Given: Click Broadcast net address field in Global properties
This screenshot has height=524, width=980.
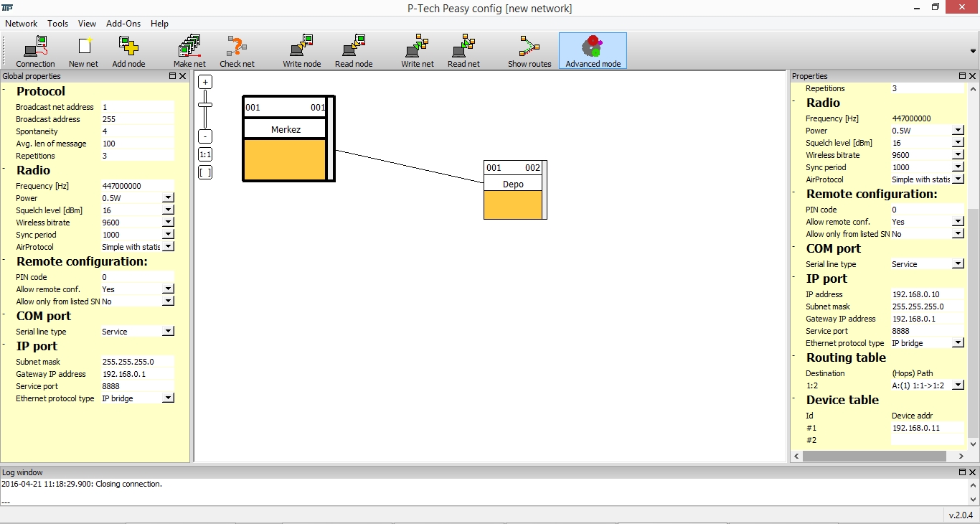Looking at the screenshot, I should (x=137, y=107).
